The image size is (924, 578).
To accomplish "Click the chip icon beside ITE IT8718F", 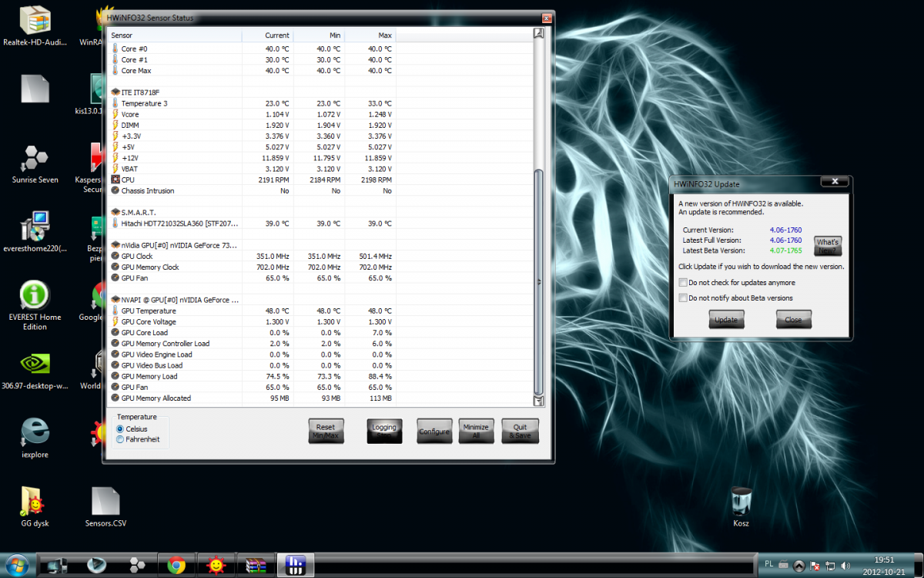I will tap(115, 92).
